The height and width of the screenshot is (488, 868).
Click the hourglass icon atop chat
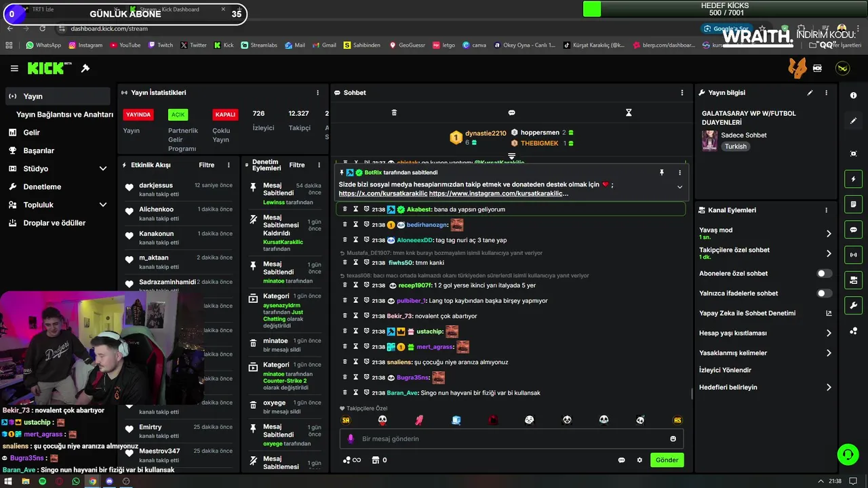coord(629,113)
